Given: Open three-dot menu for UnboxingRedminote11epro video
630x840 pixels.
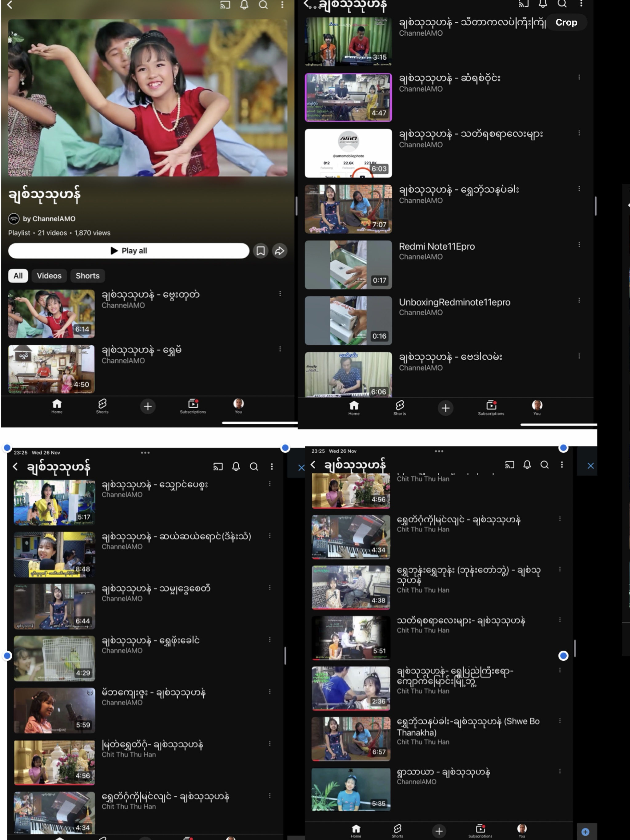Looking at the screenshot, I should point(579,300).
